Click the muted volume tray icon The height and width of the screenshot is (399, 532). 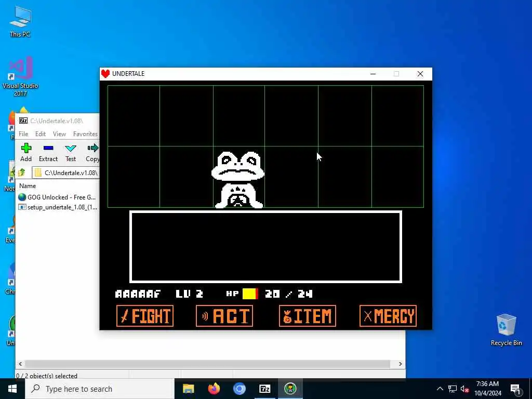[465, 389]
